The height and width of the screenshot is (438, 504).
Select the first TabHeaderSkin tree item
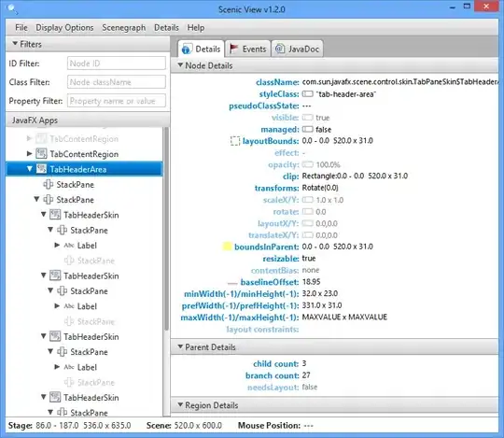click(x=91, y=215)
